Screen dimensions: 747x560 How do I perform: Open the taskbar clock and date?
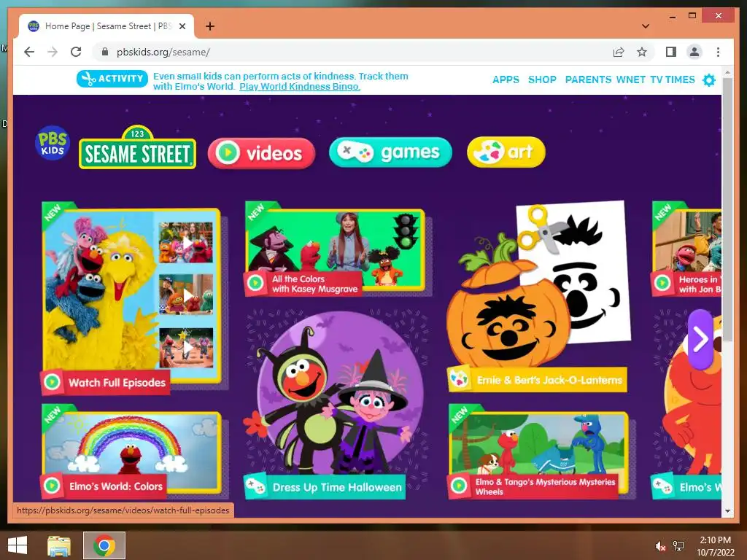[x=716, y=545]
